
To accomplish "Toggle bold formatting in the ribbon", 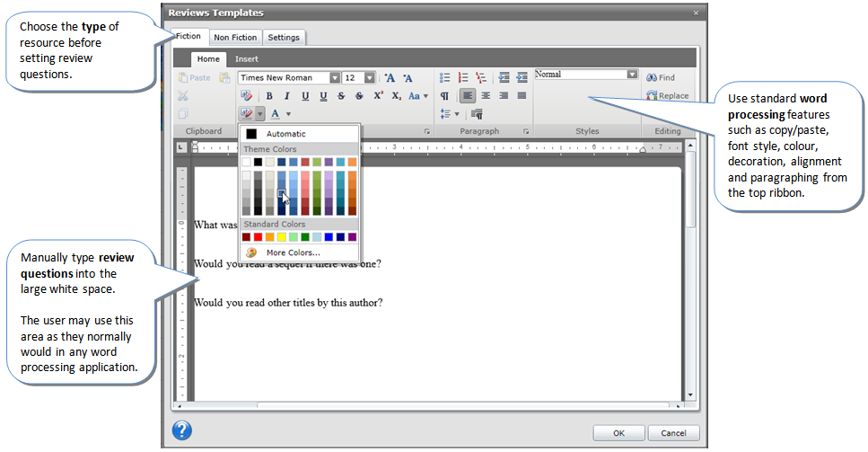I will click(x=268, y=96).
